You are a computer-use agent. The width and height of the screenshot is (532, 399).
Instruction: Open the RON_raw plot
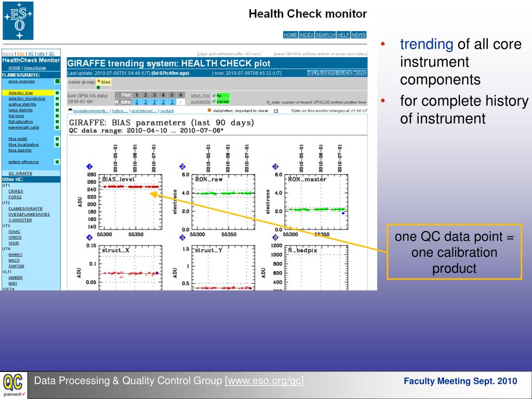223,202
